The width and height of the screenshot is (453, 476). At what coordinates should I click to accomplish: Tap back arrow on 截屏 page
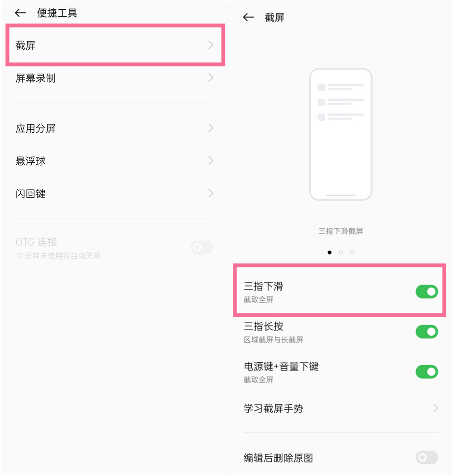click(x=248, y=17)
